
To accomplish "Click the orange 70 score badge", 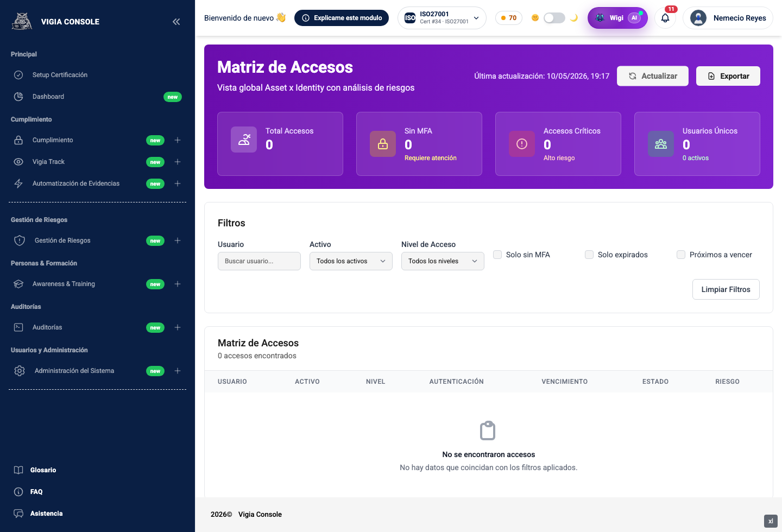I will coord(509,18).
